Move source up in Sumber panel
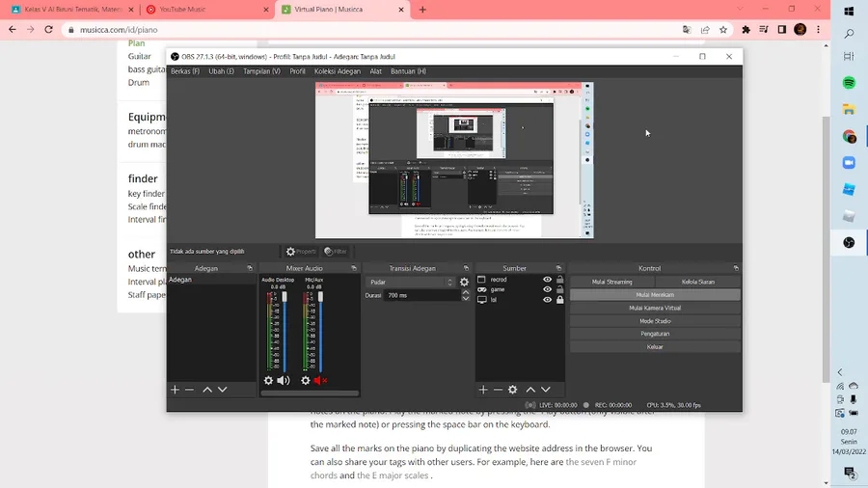868x488 pixels. click(x=530, y=390)
